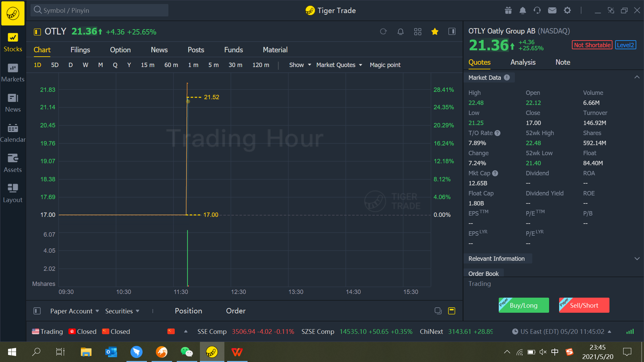Switch to the Posts tab
The height and width of the screenshot is (362, 644).
[196, 50]
